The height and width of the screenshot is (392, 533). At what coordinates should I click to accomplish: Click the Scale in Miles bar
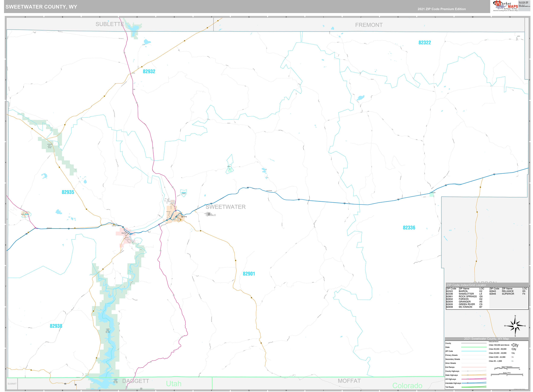tap(507, 375)
